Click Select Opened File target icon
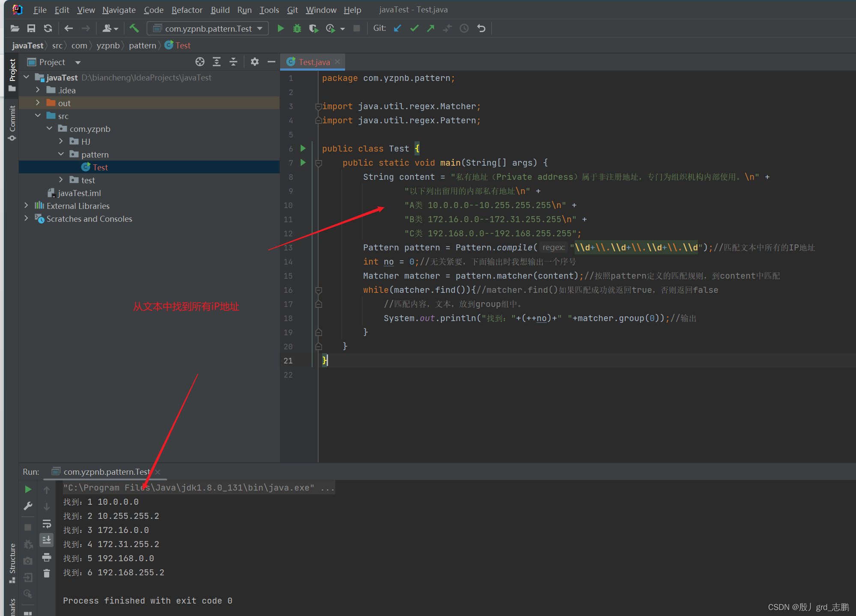Image resolution: width=856 pixels, height=616 pixels. (x=200, y=62)
